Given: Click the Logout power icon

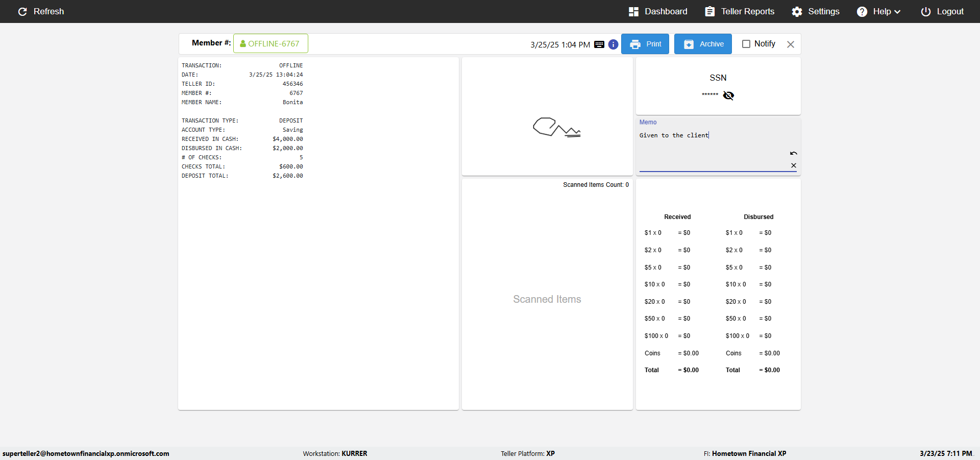Looking at the screenshot, I should 926,12.
